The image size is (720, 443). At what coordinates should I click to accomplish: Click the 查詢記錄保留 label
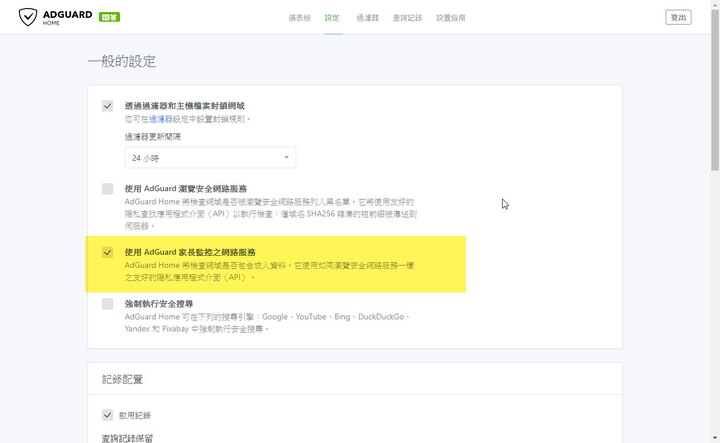[127, 438]
